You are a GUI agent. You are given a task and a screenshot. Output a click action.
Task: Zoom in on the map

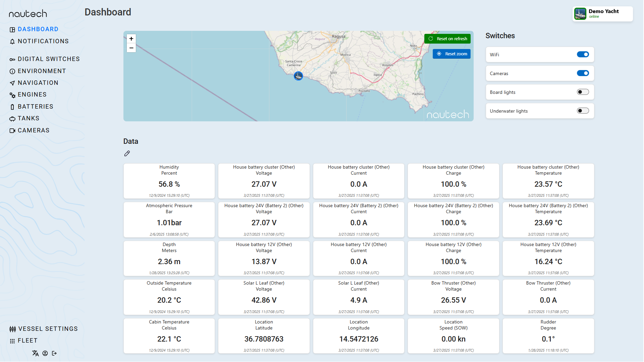point(131,39)
